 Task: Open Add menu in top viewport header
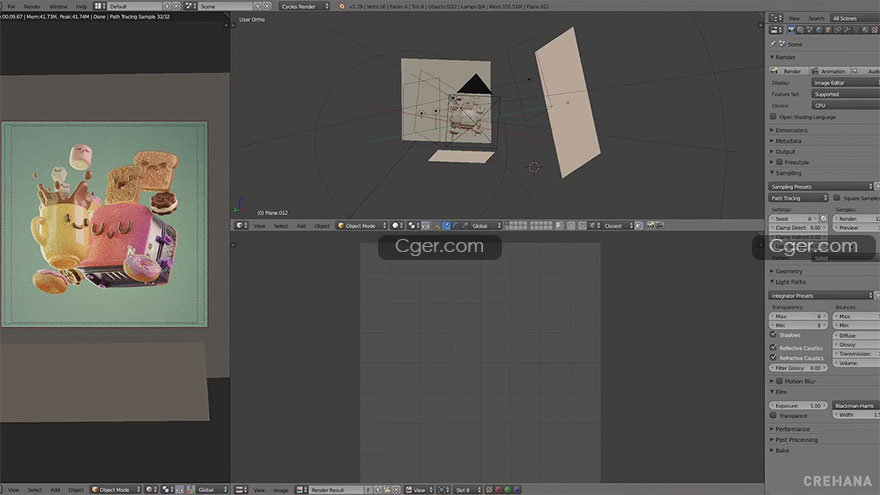coord(301,226)
